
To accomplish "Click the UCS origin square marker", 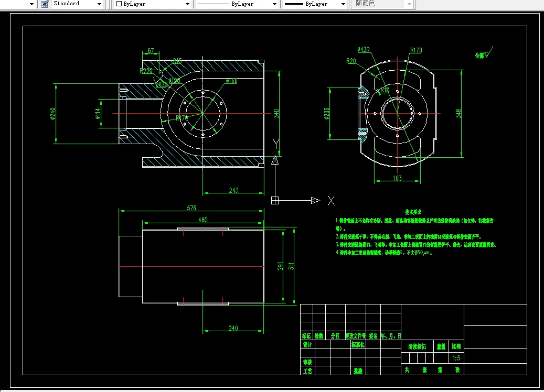I will pyautogui.click(x=275, y=200).
